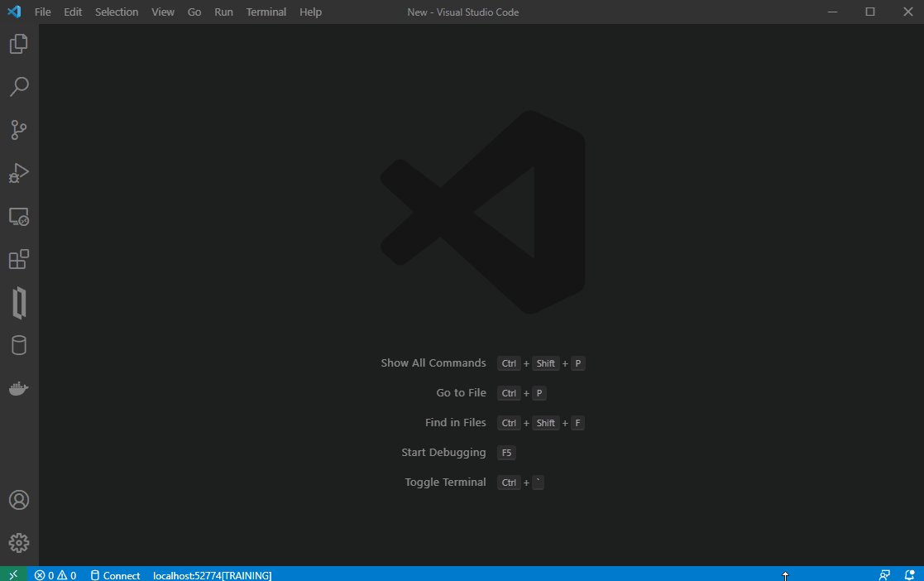Click the feedback icon in status bar
The height and width of the screenshot is (581, 924).
[x=884, y=575]
